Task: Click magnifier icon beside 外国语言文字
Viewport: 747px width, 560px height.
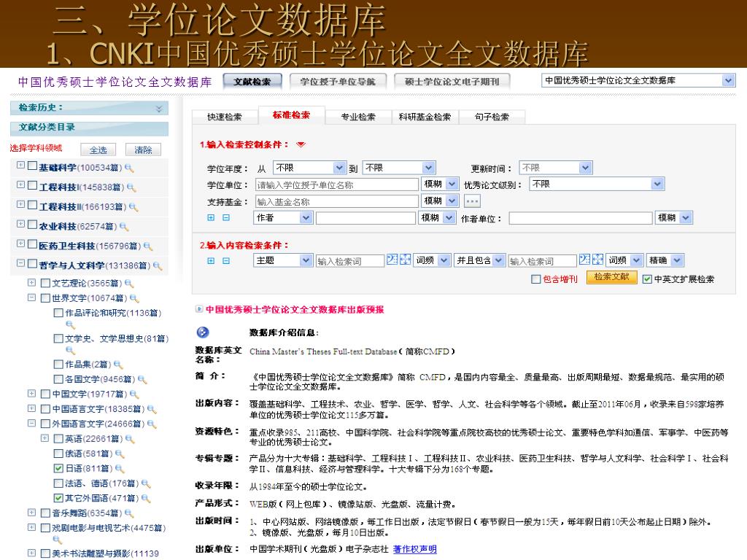Action: pos(152,424)
